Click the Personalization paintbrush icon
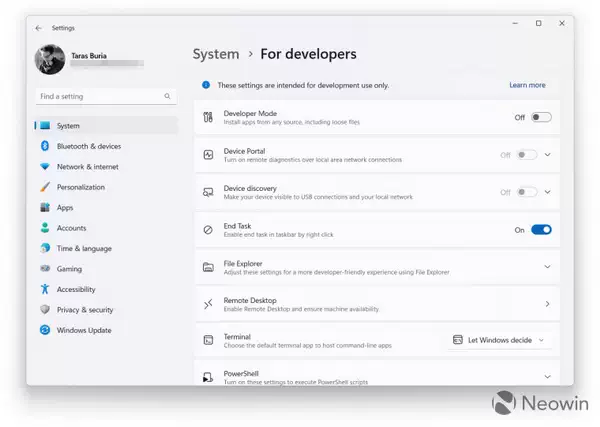 pos(45,187)
